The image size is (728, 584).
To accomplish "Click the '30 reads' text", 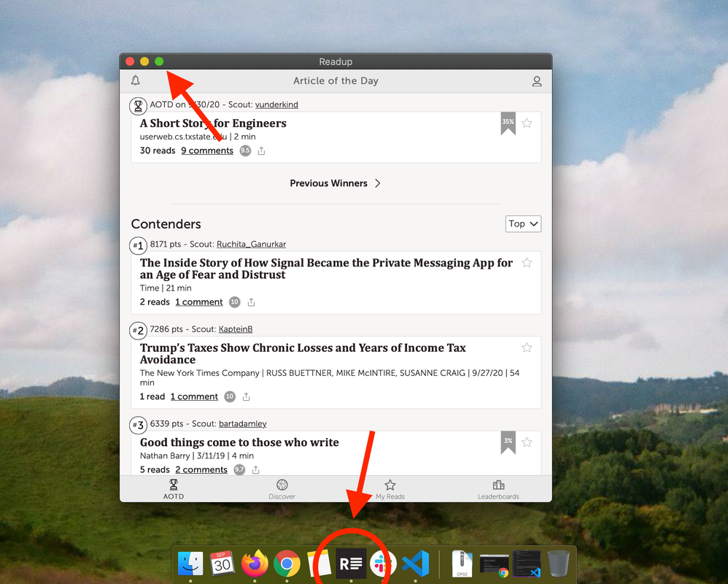I will click(158, 150).
